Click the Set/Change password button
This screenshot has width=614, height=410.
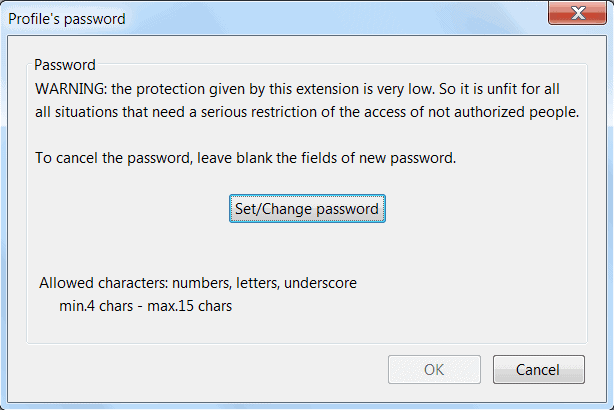(307, 209)
